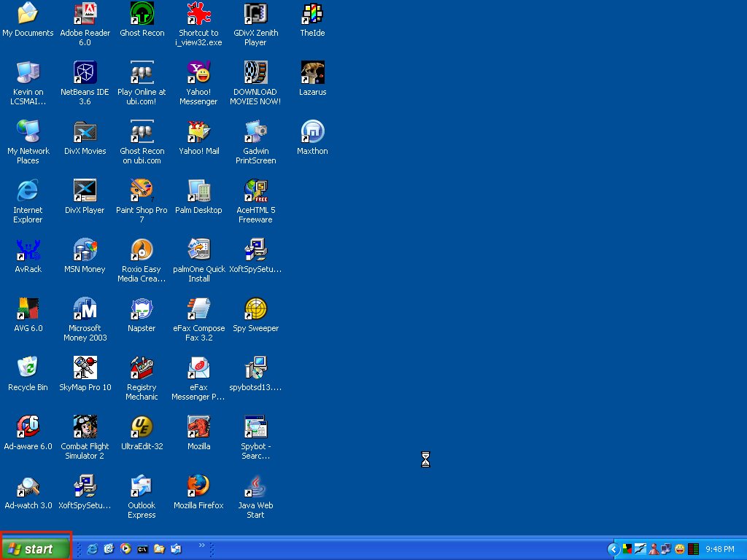Select the Palm Desktop shortcut

pyautogui.click(x=198, y=190)
